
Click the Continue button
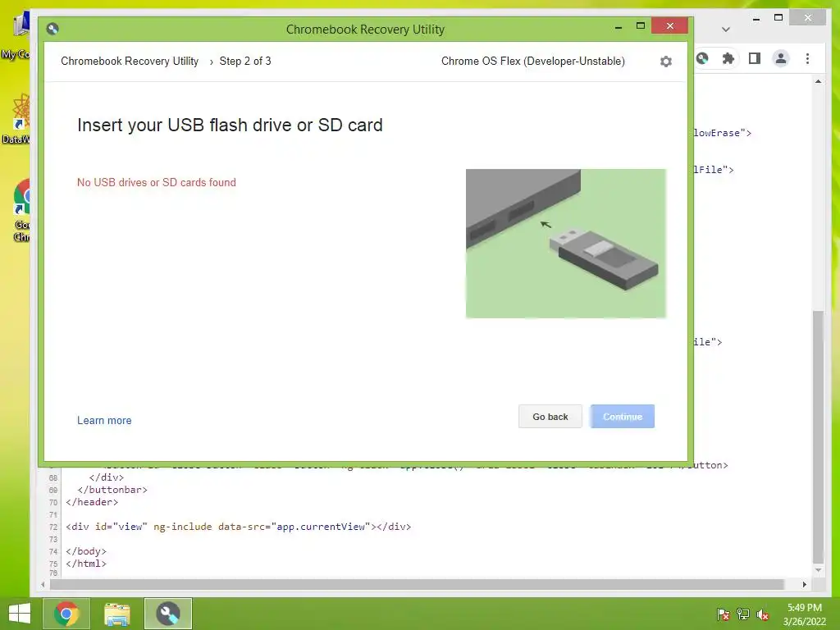(x=623, y=416)
